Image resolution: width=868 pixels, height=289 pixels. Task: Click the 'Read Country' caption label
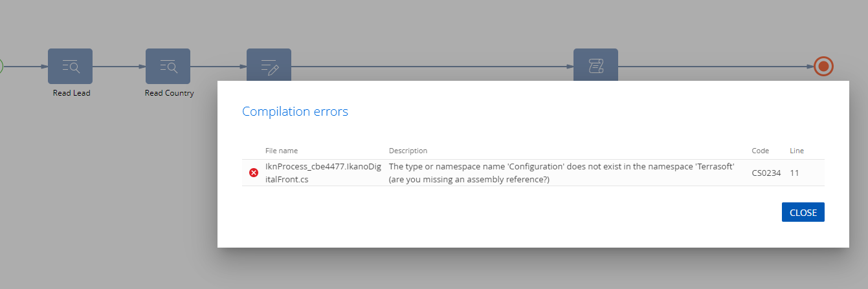[x=169, y=93]
